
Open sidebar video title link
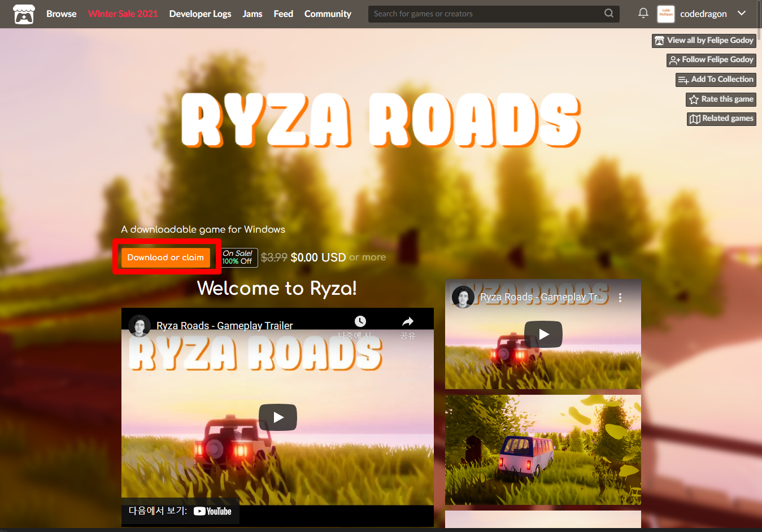(542, 297)
